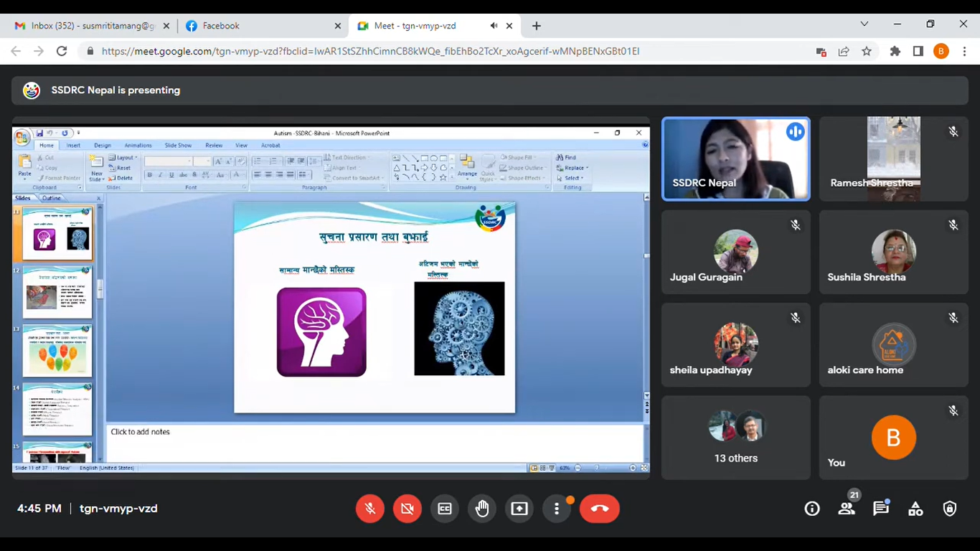Reload the current page
980x551 pixels.
click(62, 52)
